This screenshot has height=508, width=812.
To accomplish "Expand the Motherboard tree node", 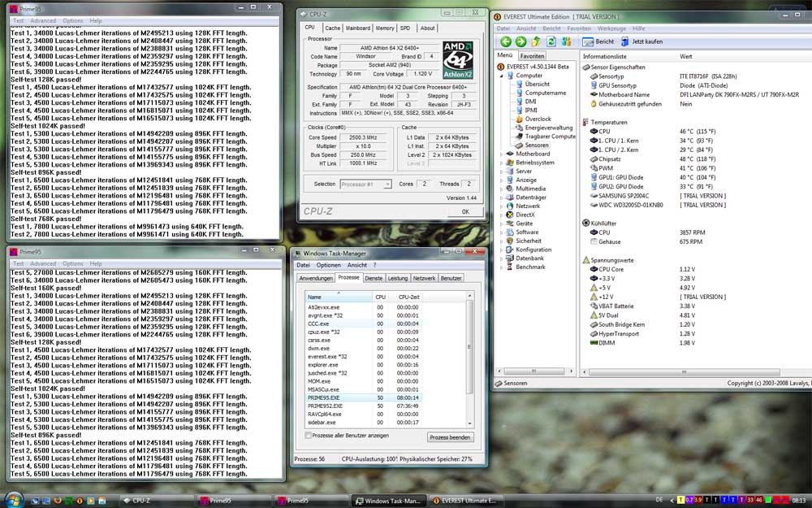I will [x=501, y=154].
